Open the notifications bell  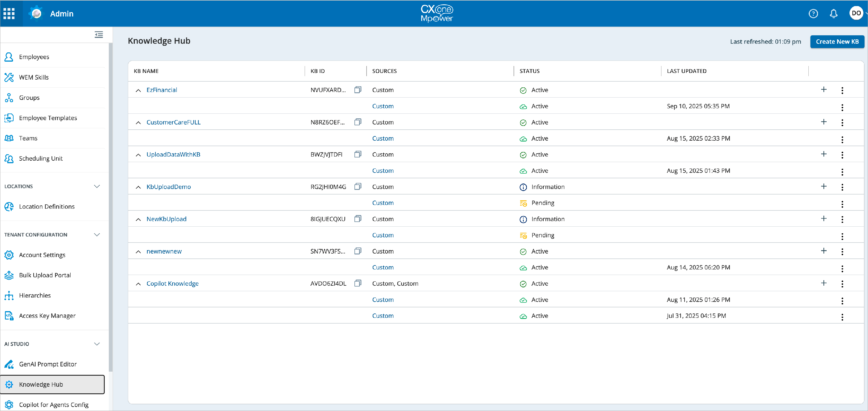834,14
